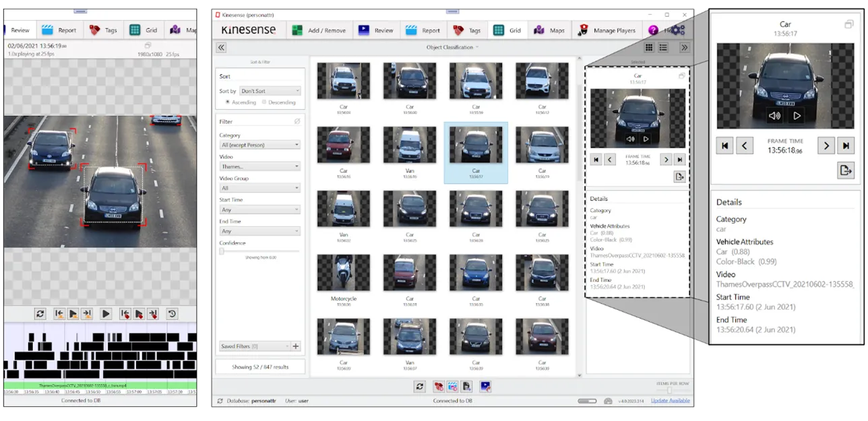This screenshot has height=421, width=868.
Task: Jump to next event in Review window
Action: (87, 314)
